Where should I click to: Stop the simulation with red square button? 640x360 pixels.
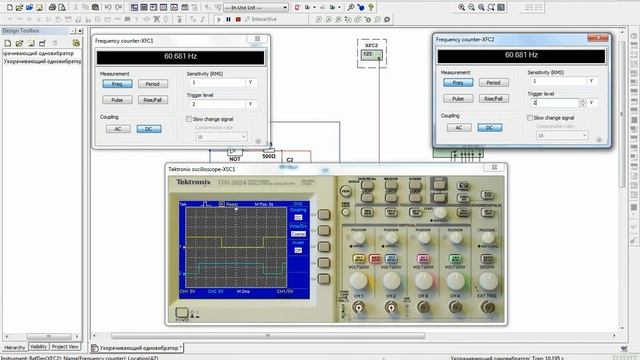[238, 19]
